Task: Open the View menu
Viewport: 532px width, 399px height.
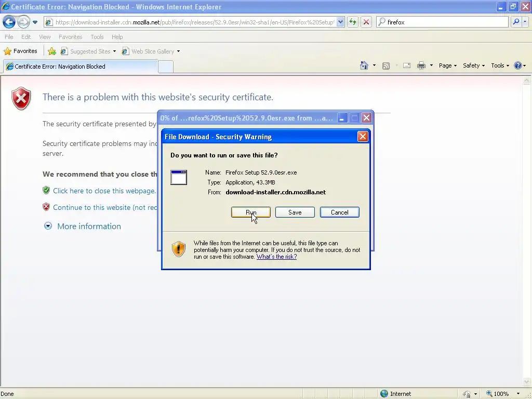Action: (45, 37)
